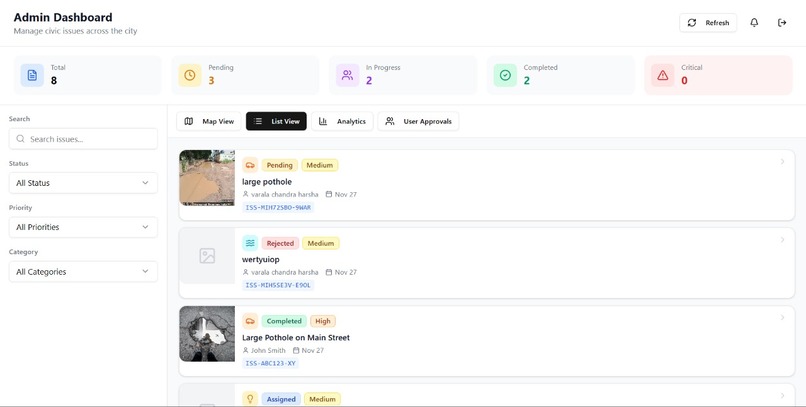Click the logout icon
Image resolution: width=806 pixels, height=407 pixels.
coord(782,23)
